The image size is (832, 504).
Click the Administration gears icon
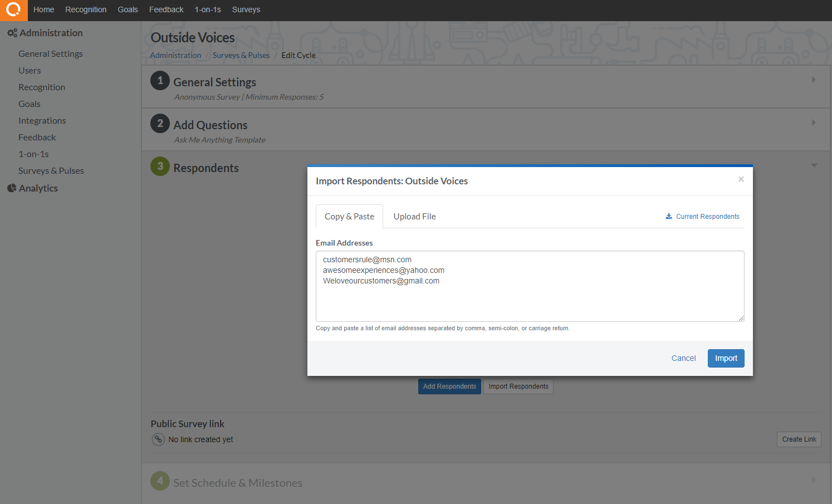click(x=12, y=33)
